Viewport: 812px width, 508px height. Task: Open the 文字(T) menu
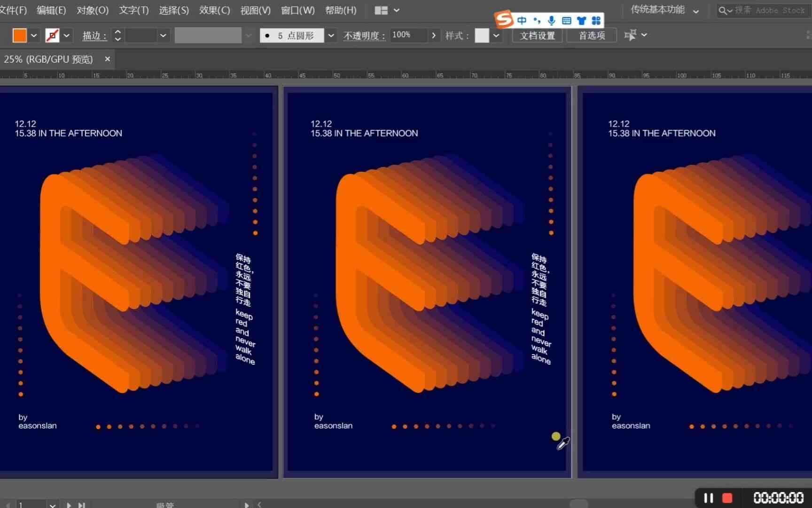pos(133,10)
